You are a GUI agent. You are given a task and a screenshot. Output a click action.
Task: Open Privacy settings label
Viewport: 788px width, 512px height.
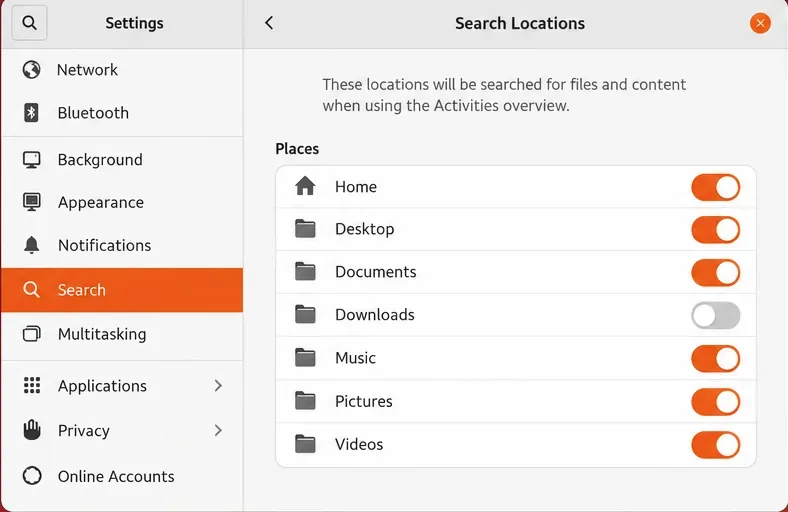(83, 430)
